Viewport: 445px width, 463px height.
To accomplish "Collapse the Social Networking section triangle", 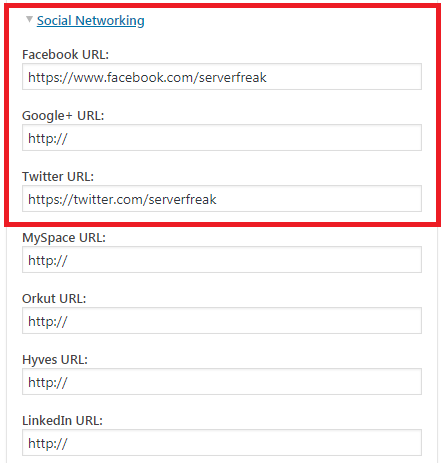I will pos(29,19).
